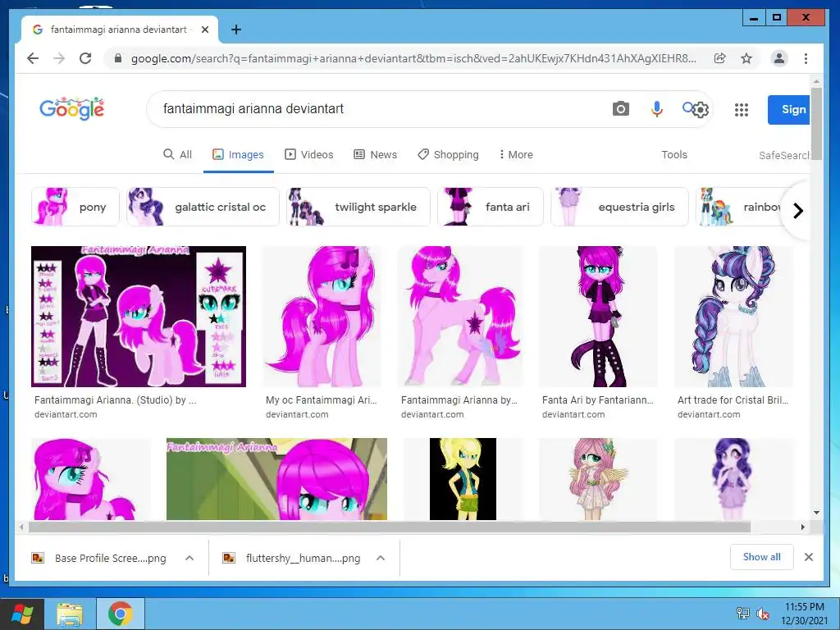
Task: Start voice search with the microphone icon
Action: pyautogui.click(x=657, y=109)
